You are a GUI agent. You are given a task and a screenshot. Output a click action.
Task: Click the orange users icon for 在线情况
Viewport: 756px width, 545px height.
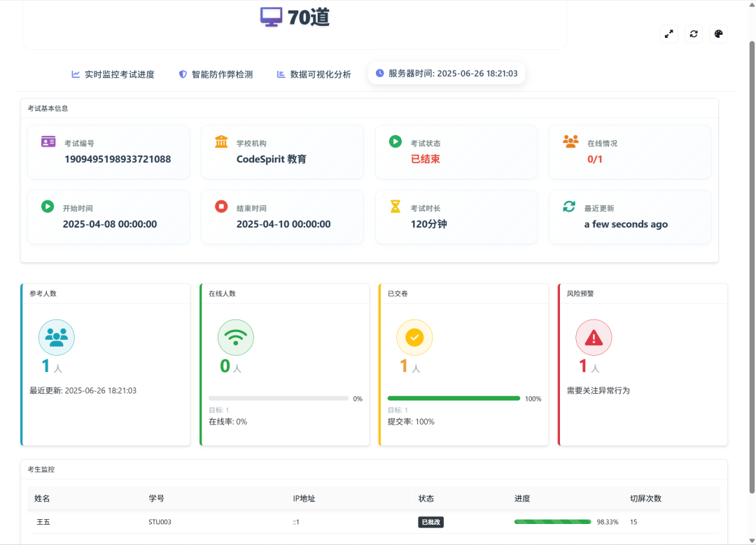click(x=571, y=142)
